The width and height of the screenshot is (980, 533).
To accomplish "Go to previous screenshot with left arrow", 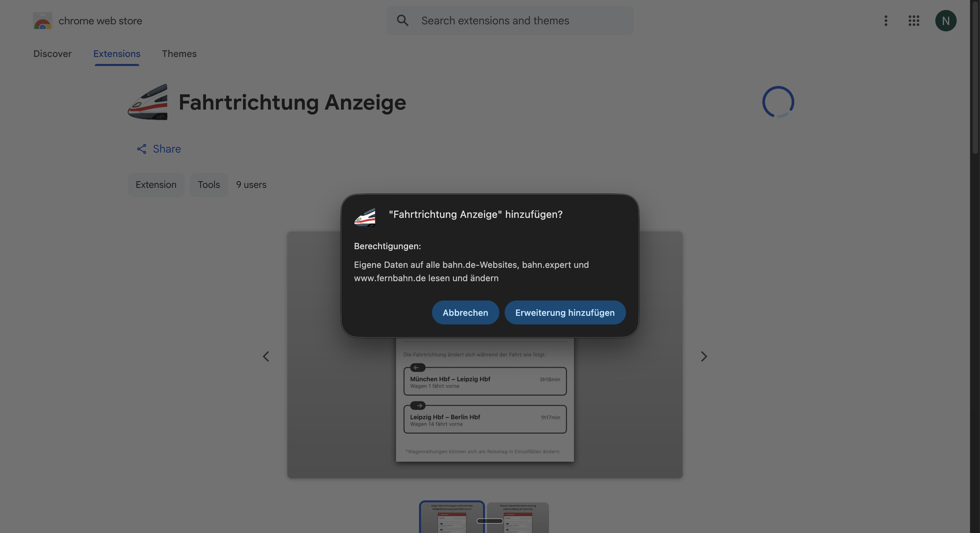I will (266, 356).
